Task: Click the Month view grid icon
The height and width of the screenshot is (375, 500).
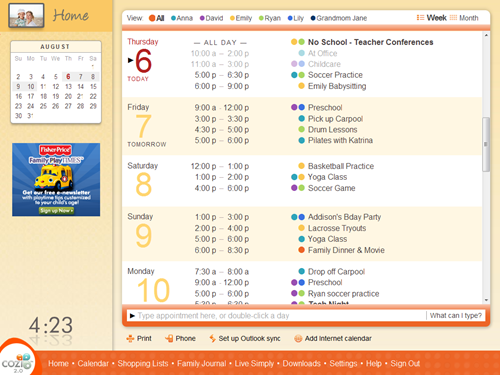Action: click(453, 18)
